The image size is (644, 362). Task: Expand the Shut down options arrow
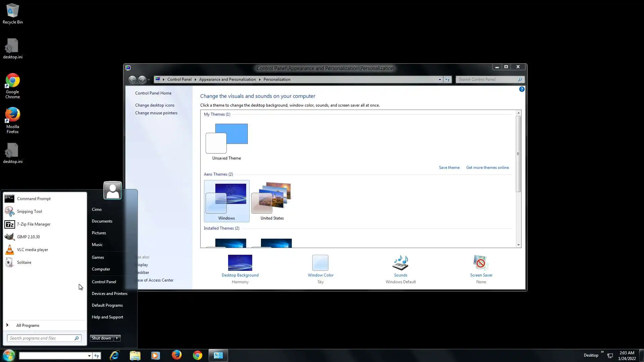pos(117,338)
